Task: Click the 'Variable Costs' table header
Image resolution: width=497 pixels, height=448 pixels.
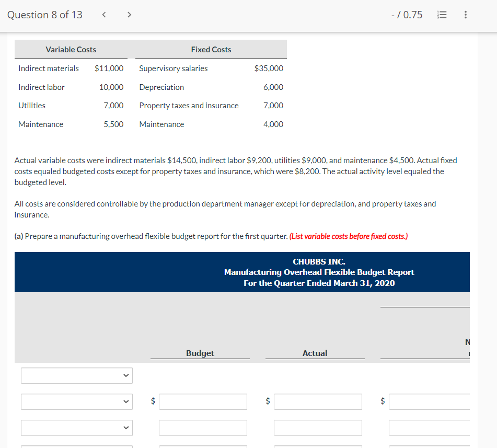Action: pyautogui.click(x=71, y=50)
